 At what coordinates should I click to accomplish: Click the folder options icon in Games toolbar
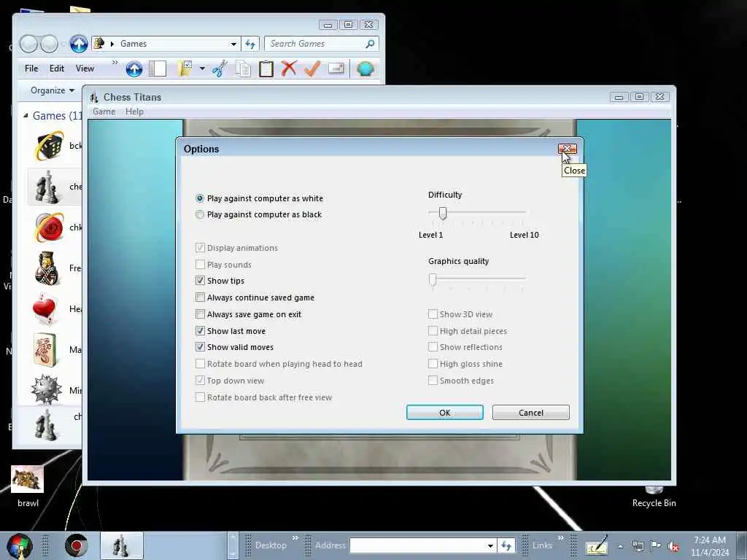185,69
